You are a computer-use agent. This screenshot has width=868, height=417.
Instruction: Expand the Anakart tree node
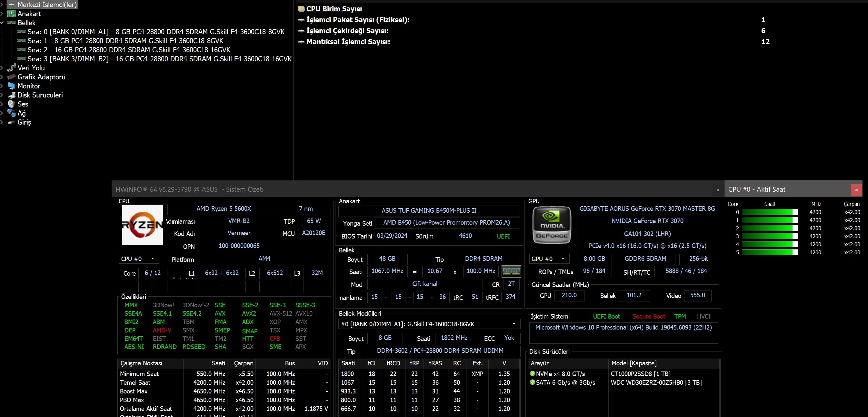(x=2, y=14)
